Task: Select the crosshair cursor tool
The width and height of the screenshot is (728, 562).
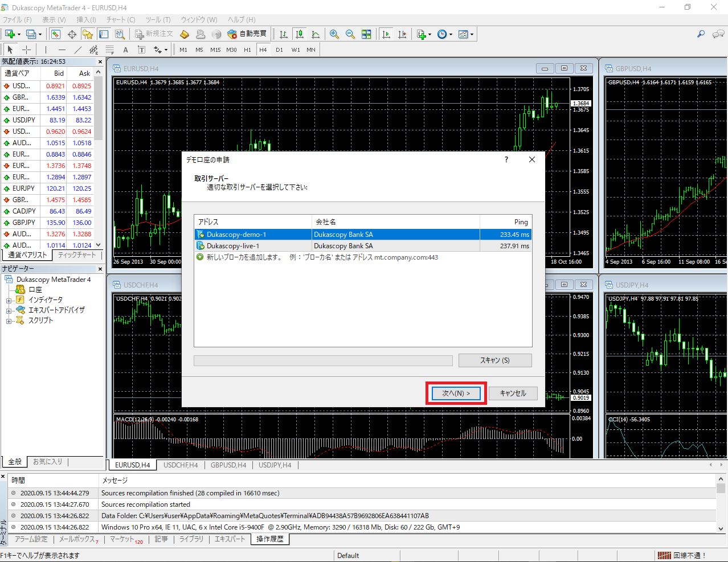Action: 26,50
